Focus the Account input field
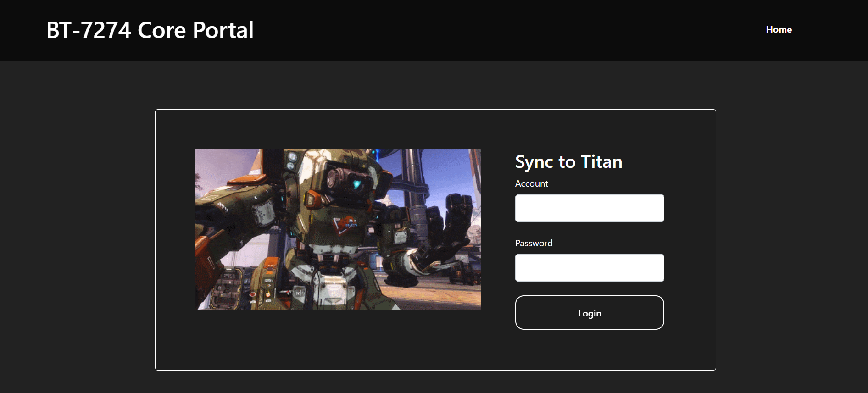 [x=589, y=208]
